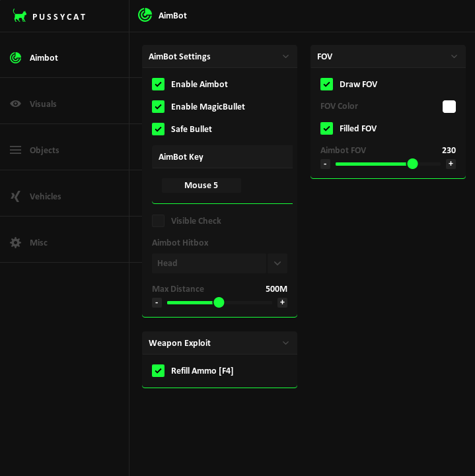Click the Vehicles icon in the sidebar
Image resolution: width=475 pixels, height=476 pixels.
point(15,196)
